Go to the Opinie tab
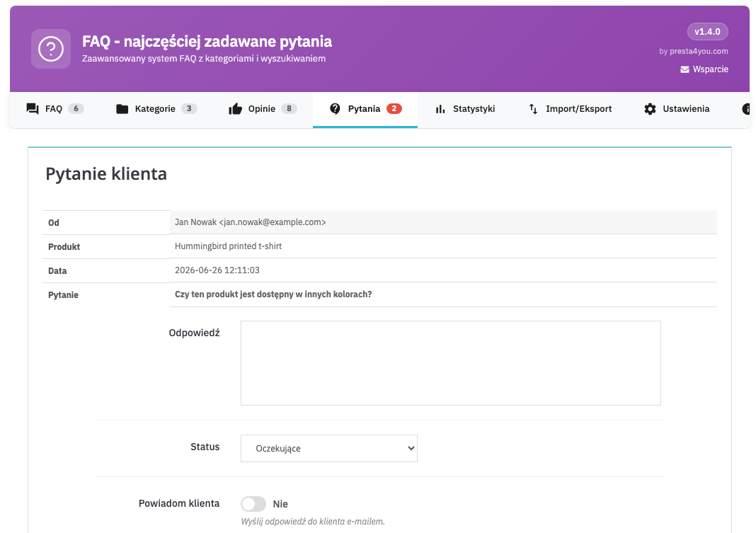This screenshot has width=756, height=533. (263, 109)
